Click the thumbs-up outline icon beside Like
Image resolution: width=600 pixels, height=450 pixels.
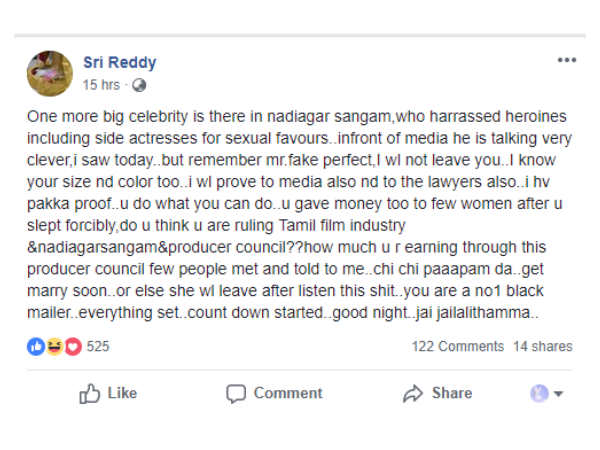tap(89, 393)
